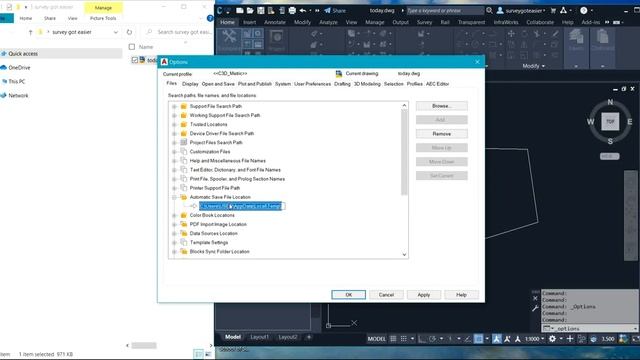This screenshot has width=640, height=360.
Task: Click the signed-in user silhouette icon
Action: click(x=500, y=11)
